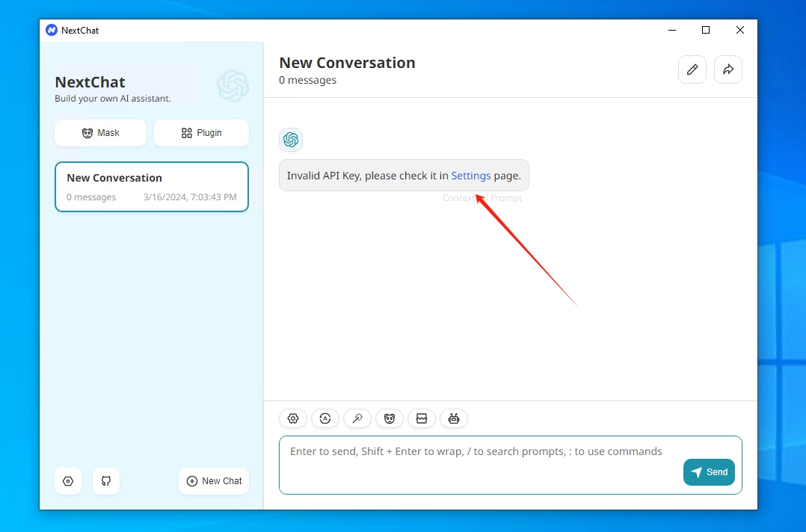Open the Plugin button in sidebar

(x=201, y=133)
